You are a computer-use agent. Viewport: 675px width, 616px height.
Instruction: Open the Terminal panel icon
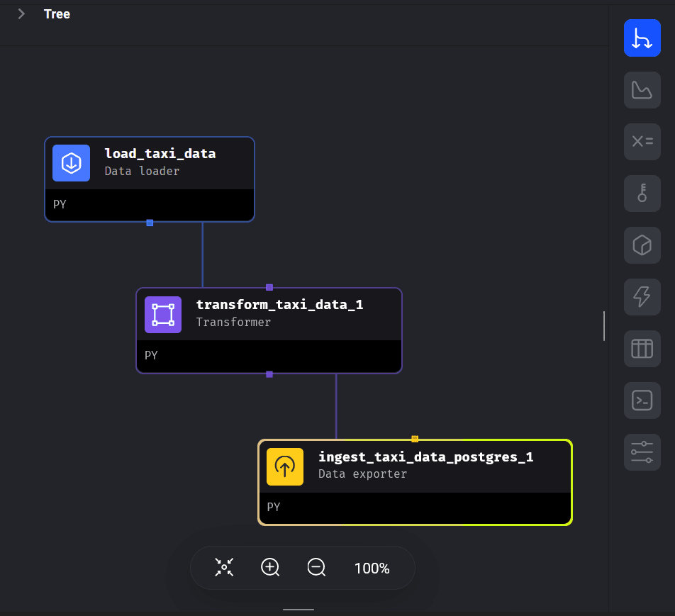(x=642, y=401)
